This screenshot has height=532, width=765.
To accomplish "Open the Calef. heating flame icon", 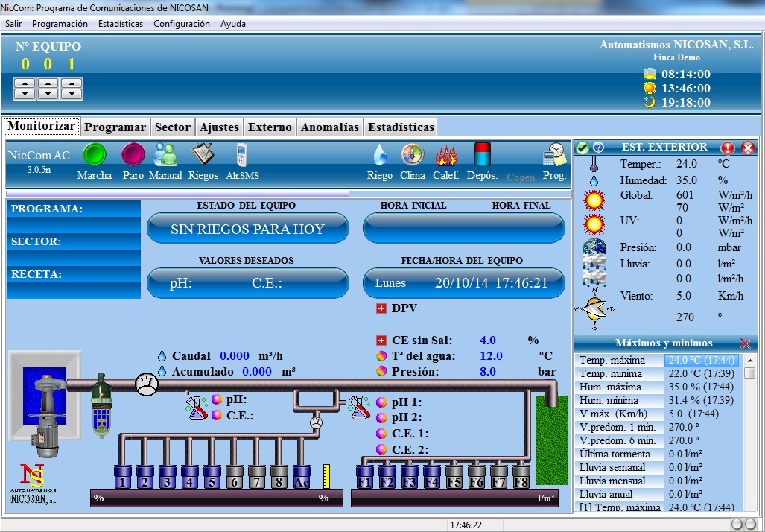I will (x=446, y=156).
